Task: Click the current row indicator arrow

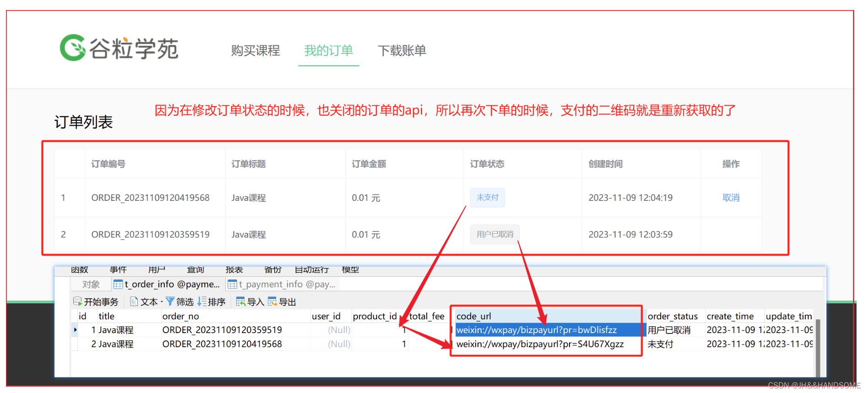Action: (x=75, y=330)
